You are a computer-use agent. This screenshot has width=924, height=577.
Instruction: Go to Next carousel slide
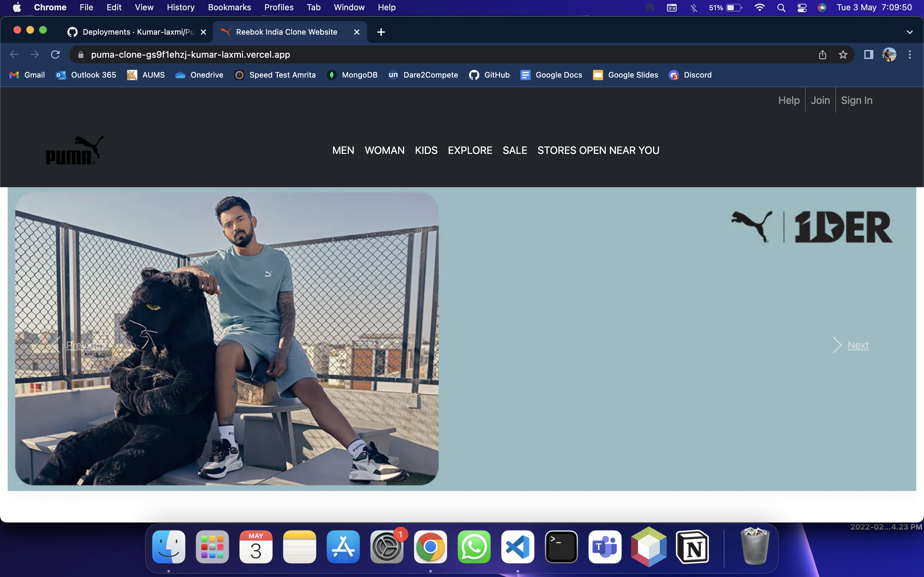[x=858, y=345]
